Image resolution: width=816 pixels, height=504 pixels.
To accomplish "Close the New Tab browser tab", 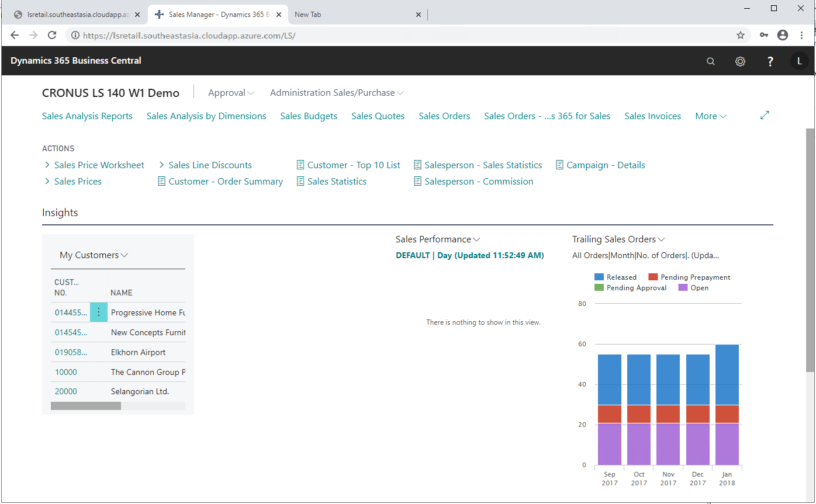I will [418, 15].
